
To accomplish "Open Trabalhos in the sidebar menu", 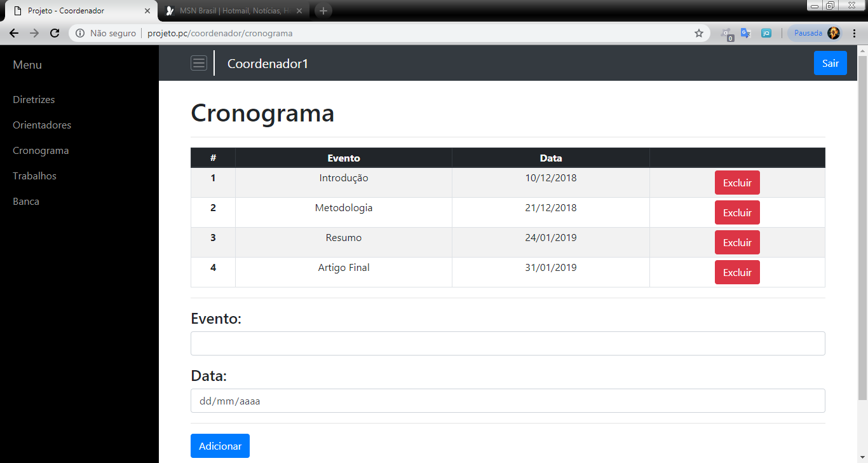I will pyautogui.click(x=34, y=176).
